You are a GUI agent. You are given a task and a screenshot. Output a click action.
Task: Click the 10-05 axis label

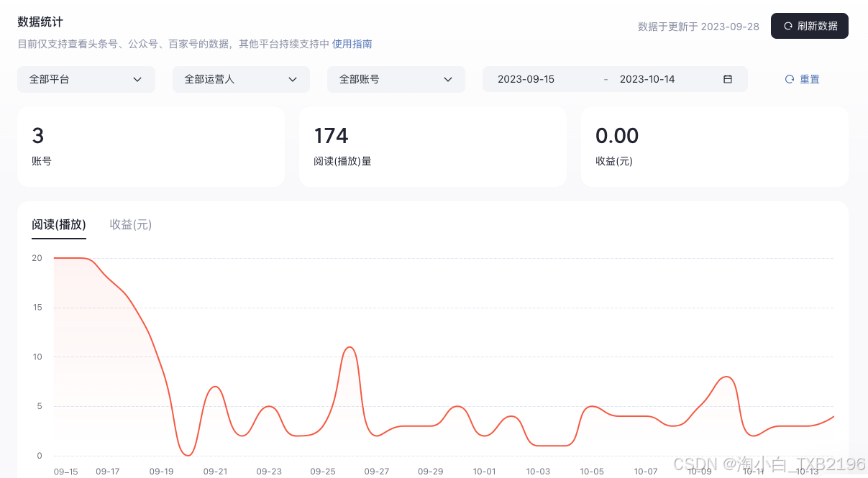(593, 472)
